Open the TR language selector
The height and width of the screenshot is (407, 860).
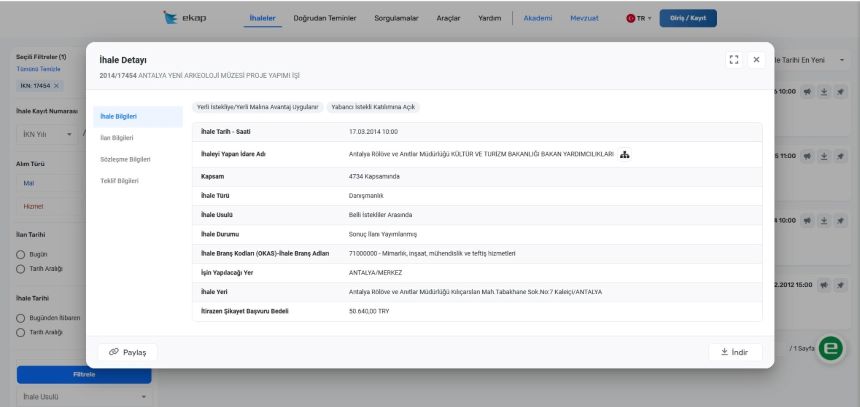tap(639, 18)
